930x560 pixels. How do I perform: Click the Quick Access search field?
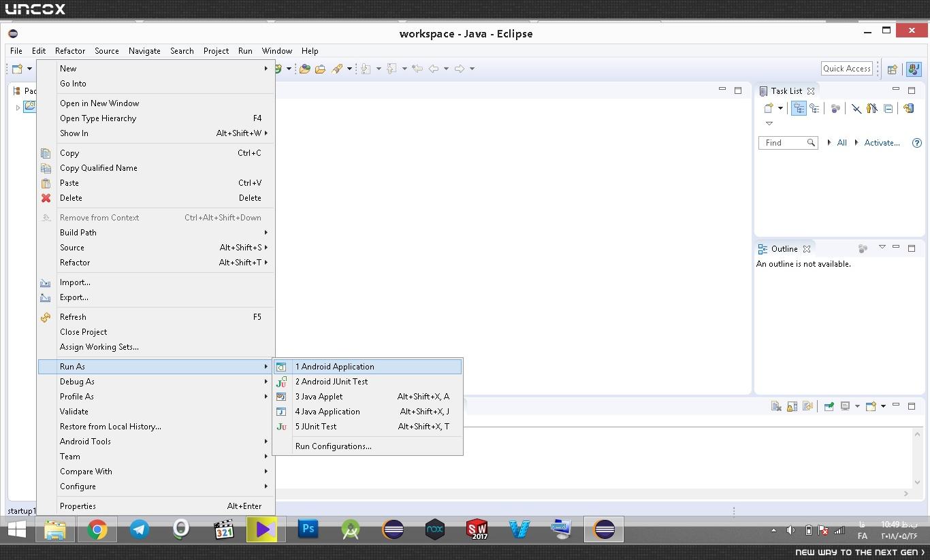tap(847, 69)
